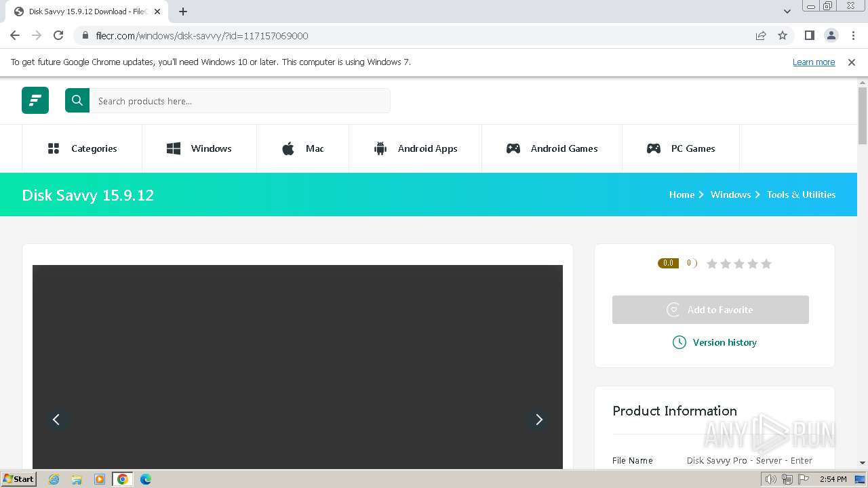Go forward in browser history
Image resolution: width=868 pixels, height=488 pixels.
[37, 35]
